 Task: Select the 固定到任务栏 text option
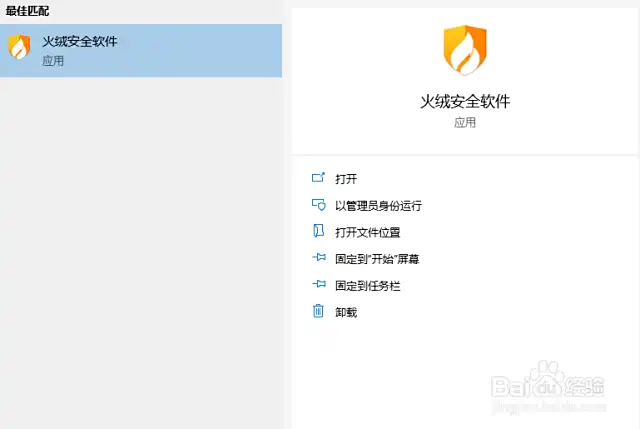(367, 286)
